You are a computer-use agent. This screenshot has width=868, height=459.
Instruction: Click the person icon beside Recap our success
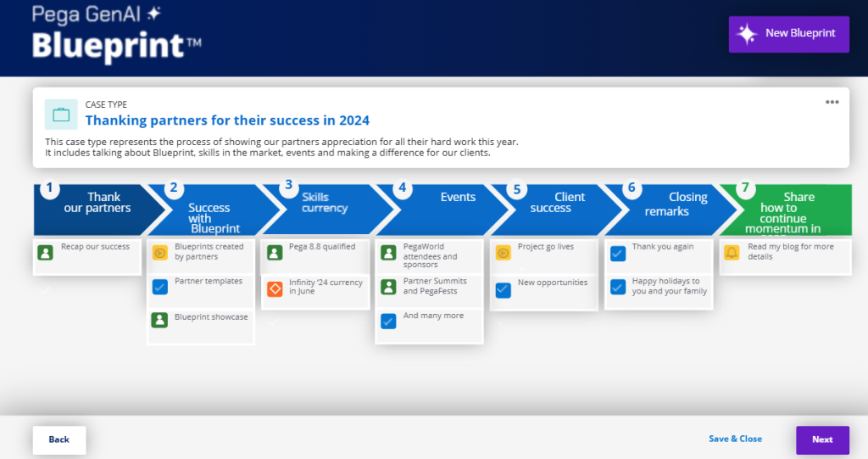46,253
